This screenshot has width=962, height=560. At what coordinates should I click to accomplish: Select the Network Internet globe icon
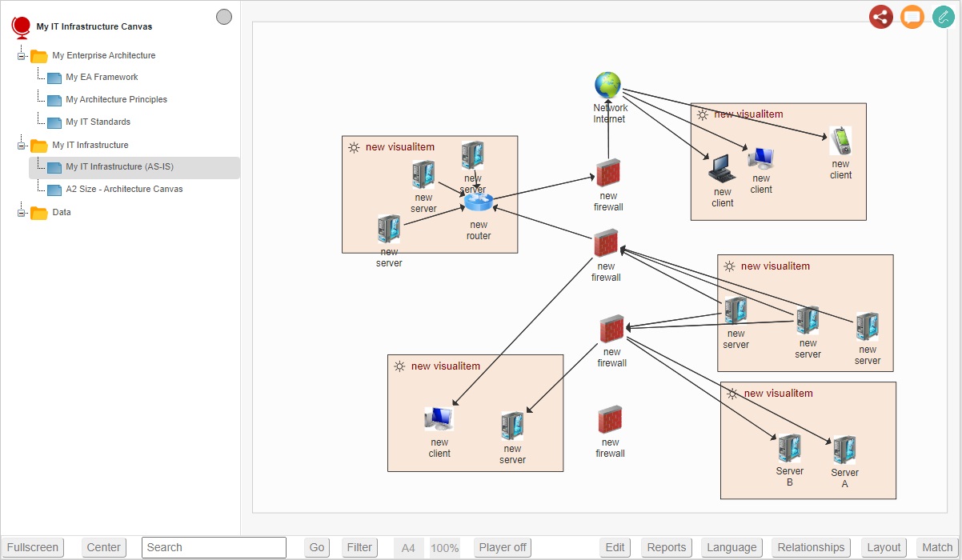608,86
